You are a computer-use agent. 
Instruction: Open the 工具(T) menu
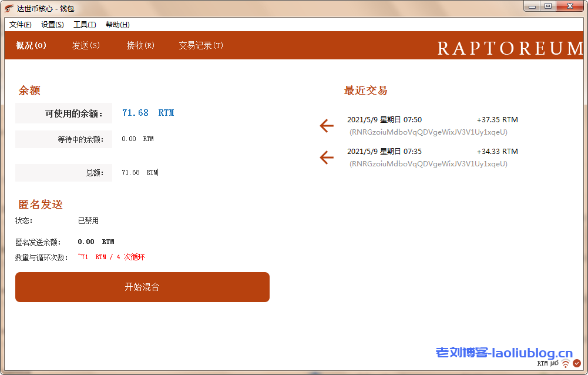[85, 25]
